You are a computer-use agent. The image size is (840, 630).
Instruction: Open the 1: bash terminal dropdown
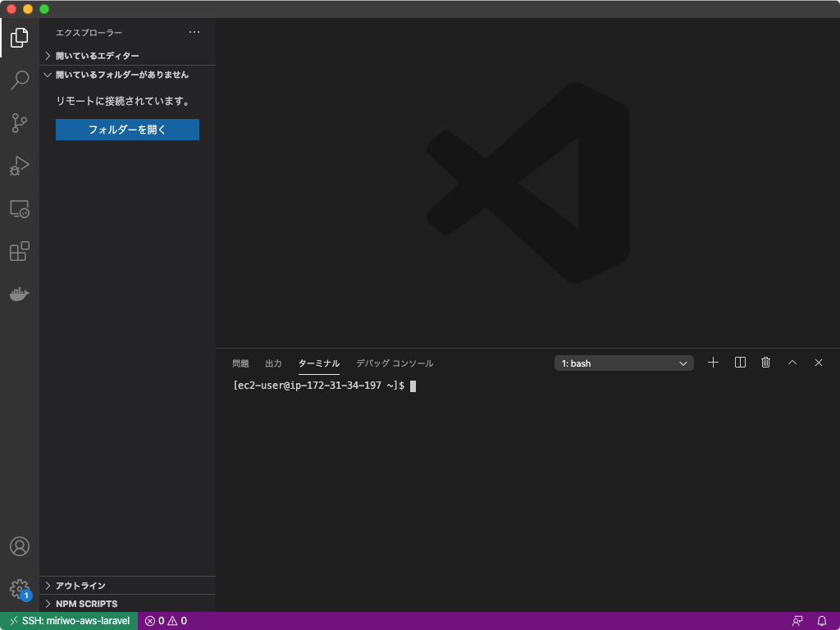(623, 363)
